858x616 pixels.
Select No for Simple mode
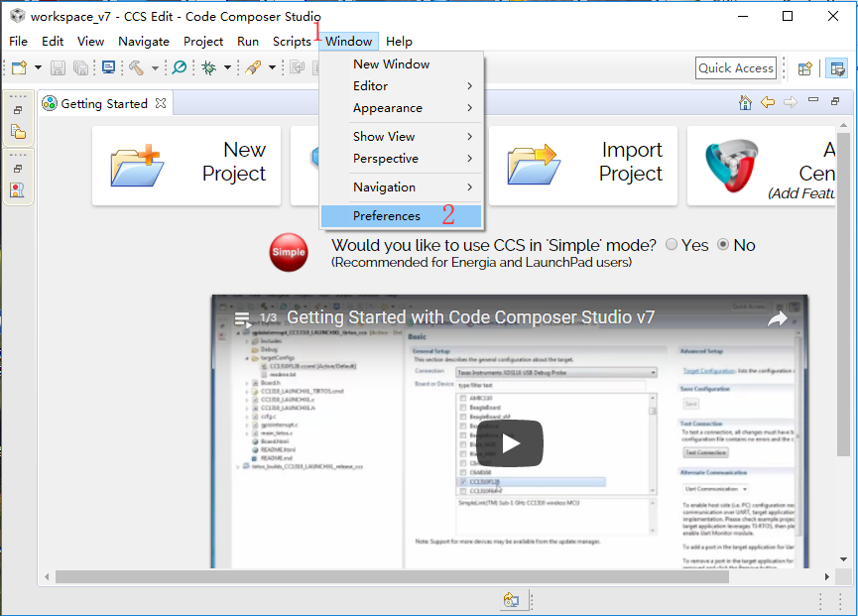pos(723,245)
